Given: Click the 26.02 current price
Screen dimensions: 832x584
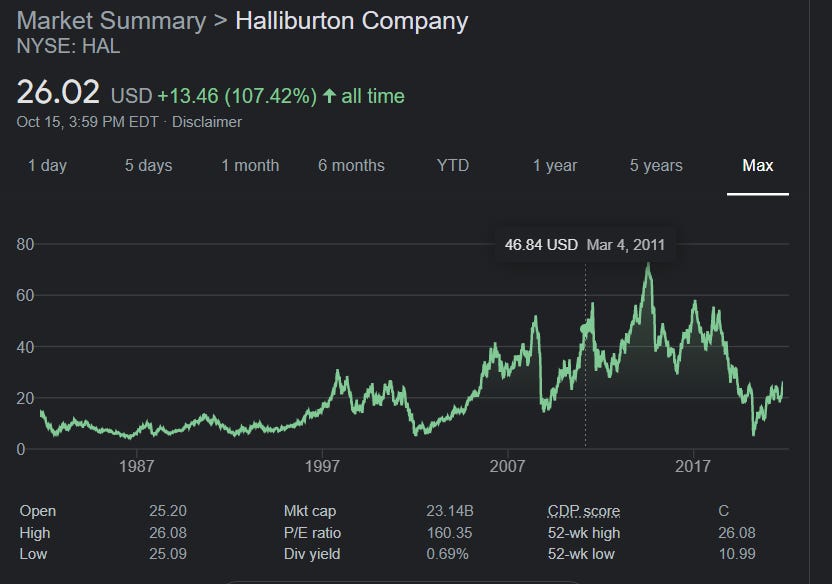Looking at the screenshot, I should (x=58, y=92).
